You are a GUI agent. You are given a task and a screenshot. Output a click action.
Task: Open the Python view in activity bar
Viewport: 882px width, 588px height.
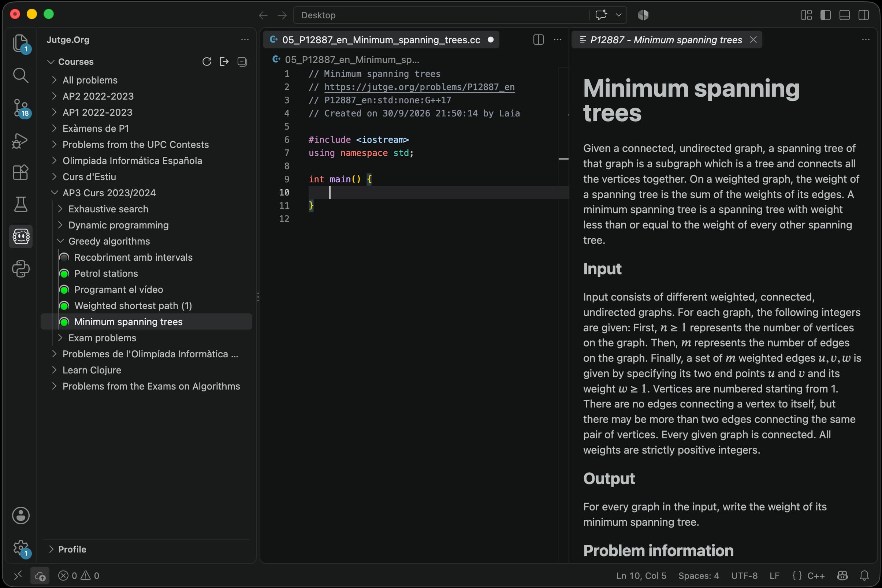[21, 269]
